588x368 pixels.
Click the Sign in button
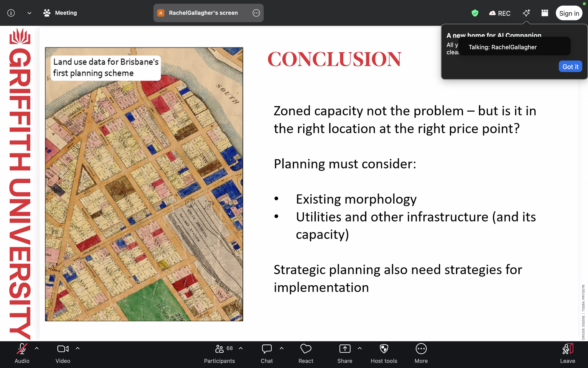(x=569, y=13)
